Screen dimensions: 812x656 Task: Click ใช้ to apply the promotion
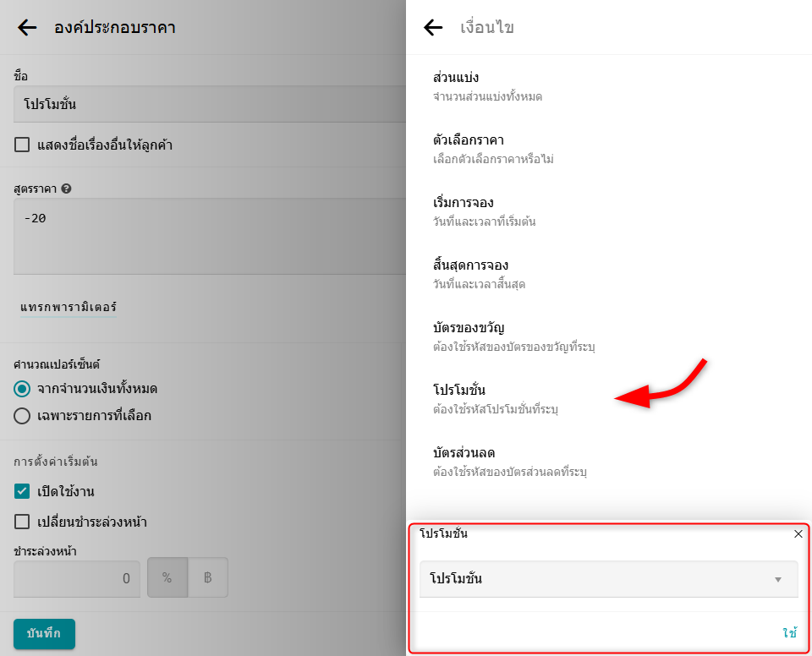pyautogui.click(x=789, y=632)
